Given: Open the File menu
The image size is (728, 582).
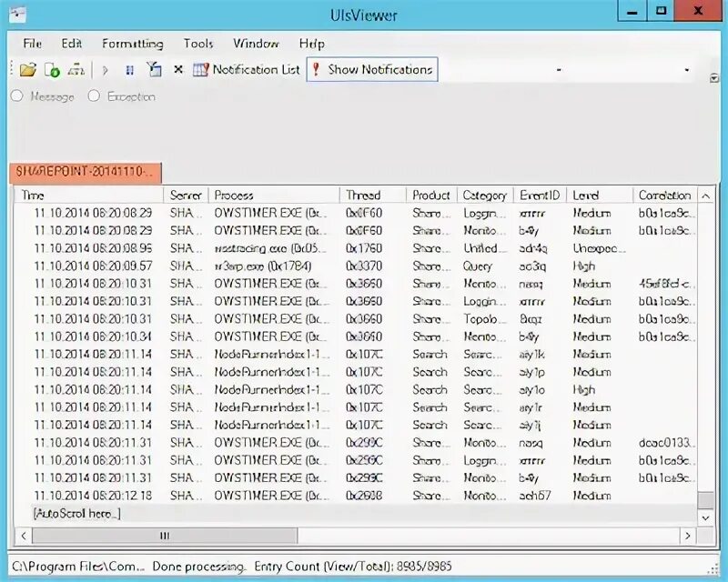Looking at the screenshot, I should coord(32,44).
